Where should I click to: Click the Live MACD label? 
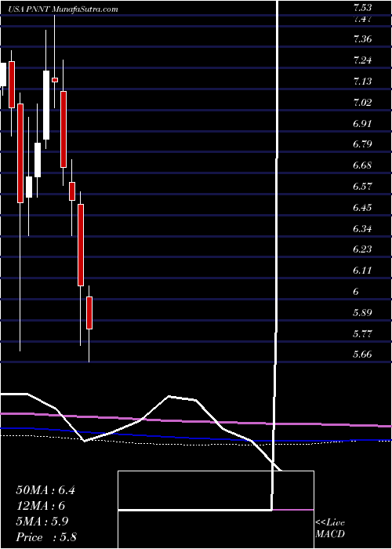[x=330, y=529]
